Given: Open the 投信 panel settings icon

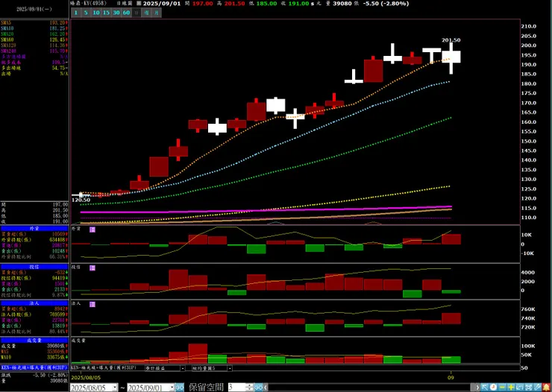Looking at the screenshot, I should click(92, 268).
